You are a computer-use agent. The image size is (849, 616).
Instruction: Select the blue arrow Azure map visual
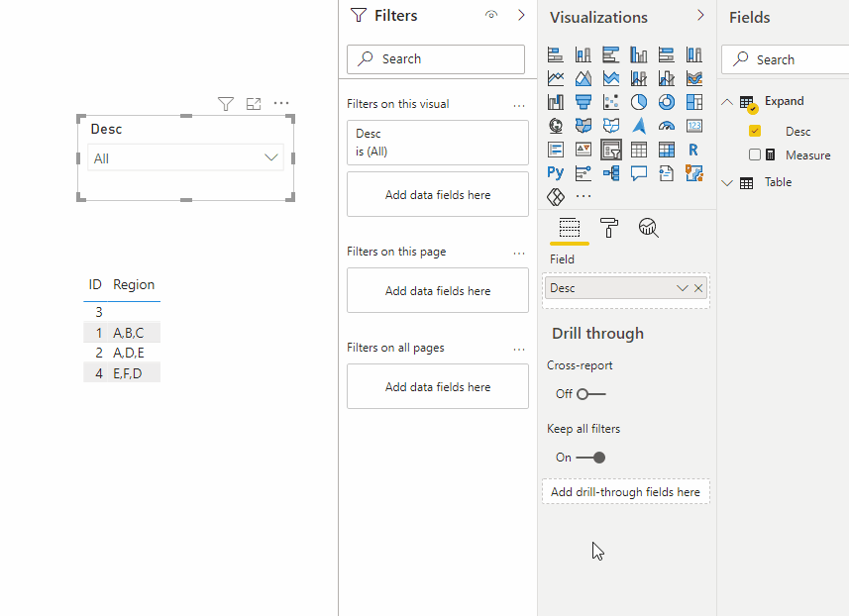[639, 126]
